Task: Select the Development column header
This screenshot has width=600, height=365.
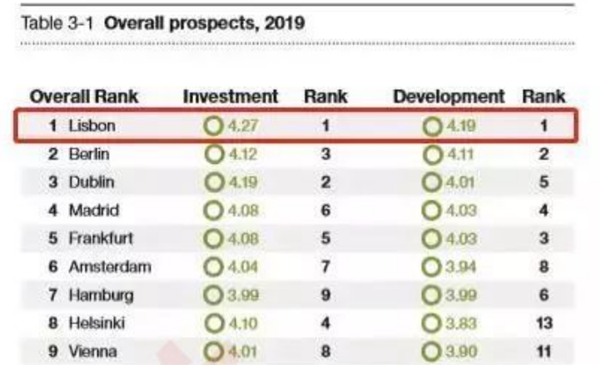Action: click(x=449, y=97)
